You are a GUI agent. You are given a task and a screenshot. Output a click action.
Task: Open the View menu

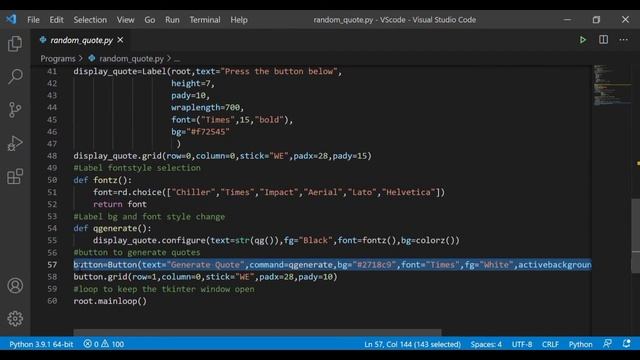click(125, 20)
